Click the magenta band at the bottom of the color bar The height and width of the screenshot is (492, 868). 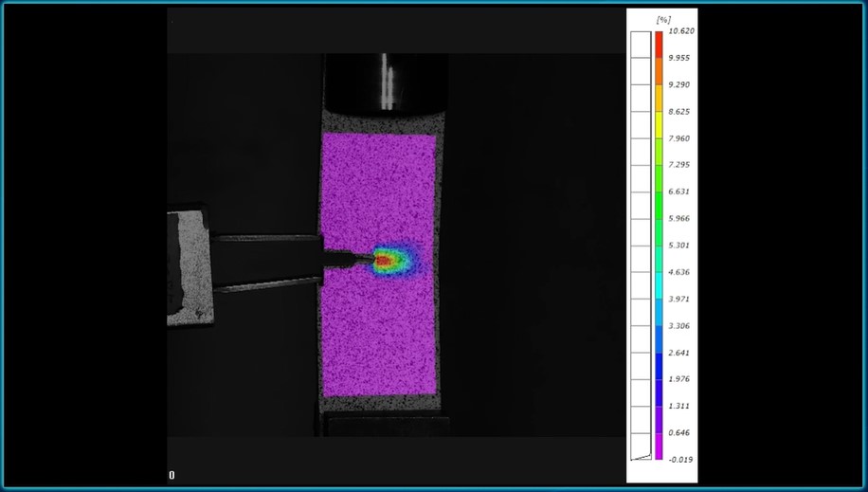659,452
